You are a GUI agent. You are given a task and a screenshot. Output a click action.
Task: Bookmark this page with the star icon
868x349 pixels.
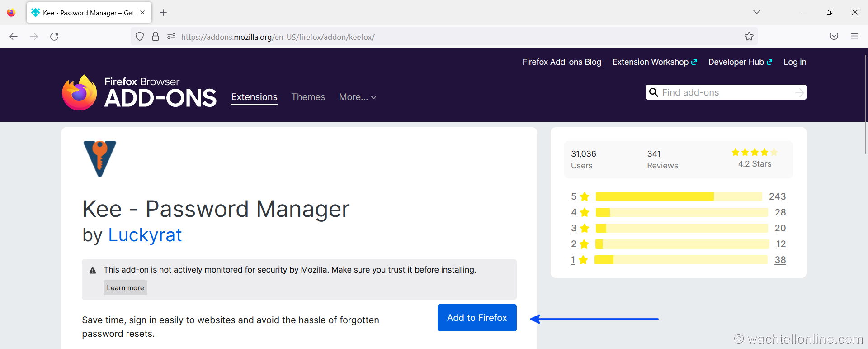click(x=749, y=37)
